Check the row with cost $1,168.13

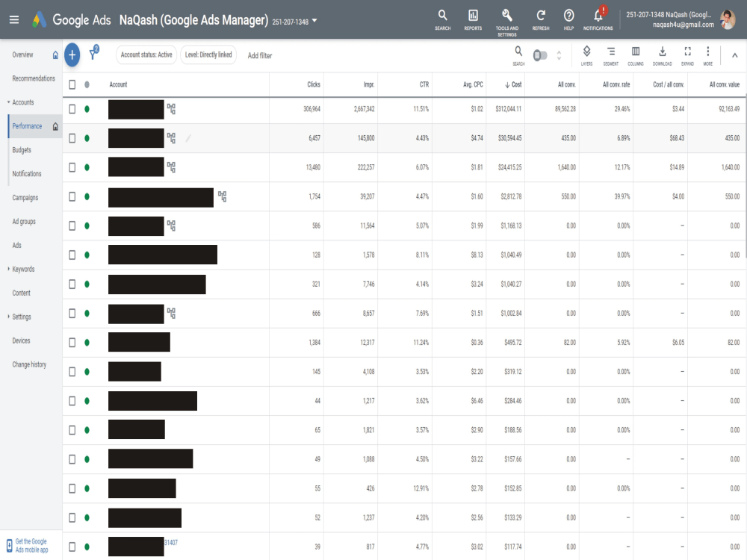click(x=72, y=225)
